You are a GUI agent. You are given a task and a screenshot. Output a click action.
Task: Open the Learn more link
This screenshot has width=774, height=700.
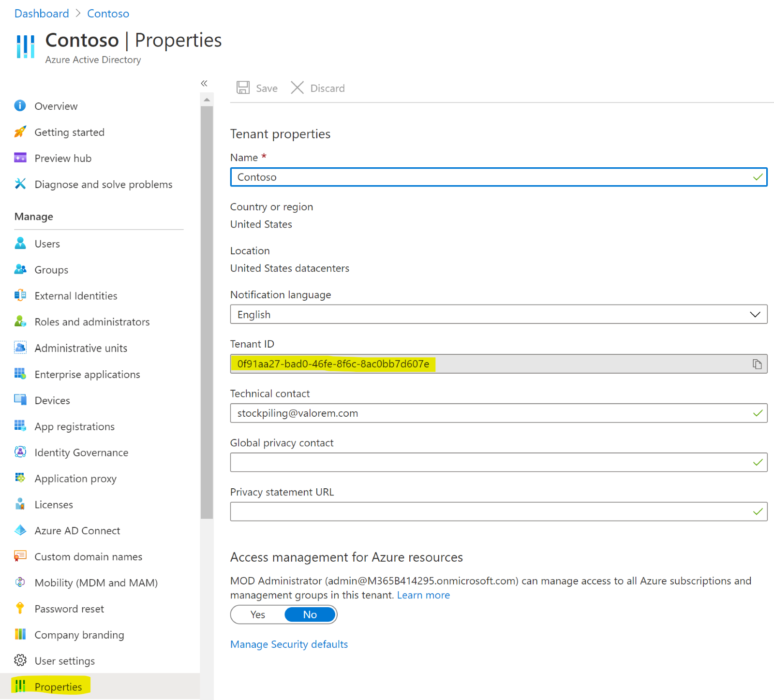[423, 595]
